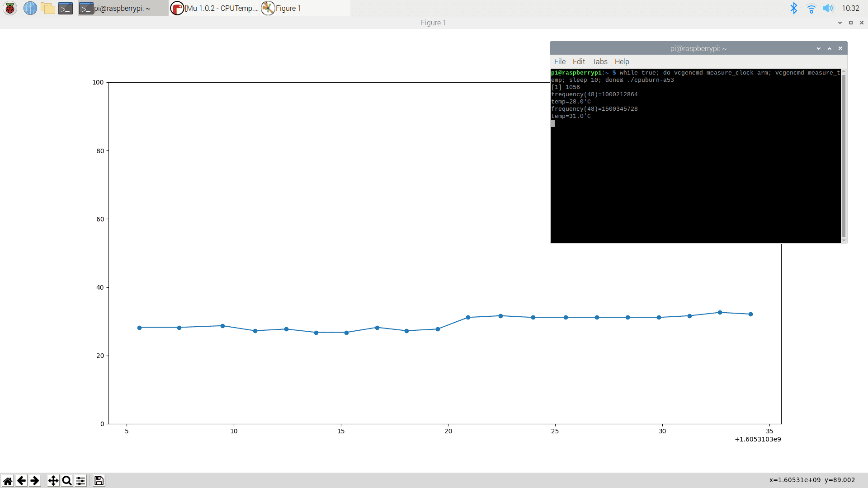The width and height of the screenshot is (868, 488).
Task: Open the terminal File menu
Action: pos(560,61)
